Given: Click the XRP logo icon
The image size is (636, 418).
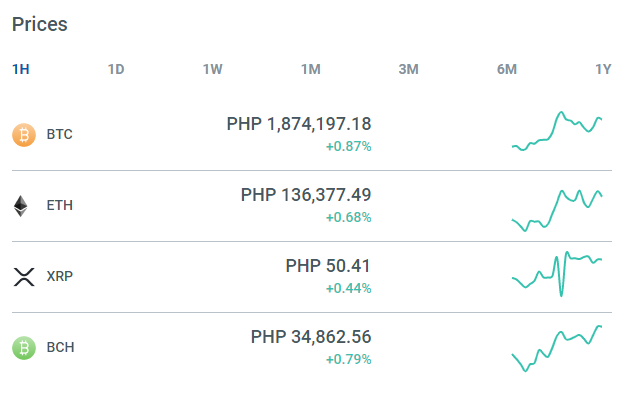Looking at the screenshot, I should 24,277.
